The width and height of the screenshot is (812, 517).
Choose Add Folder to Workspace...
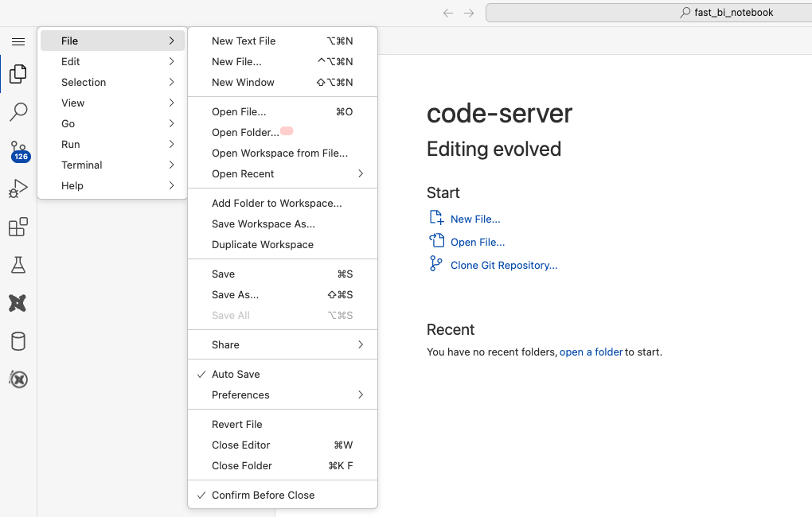[283, 204]
